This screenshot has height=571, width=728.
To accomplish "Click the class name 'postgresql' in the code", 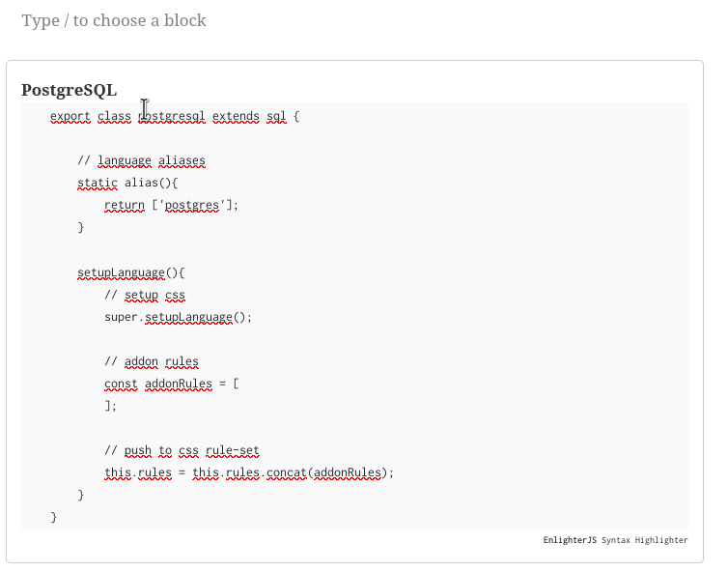I will pos(172,116).
